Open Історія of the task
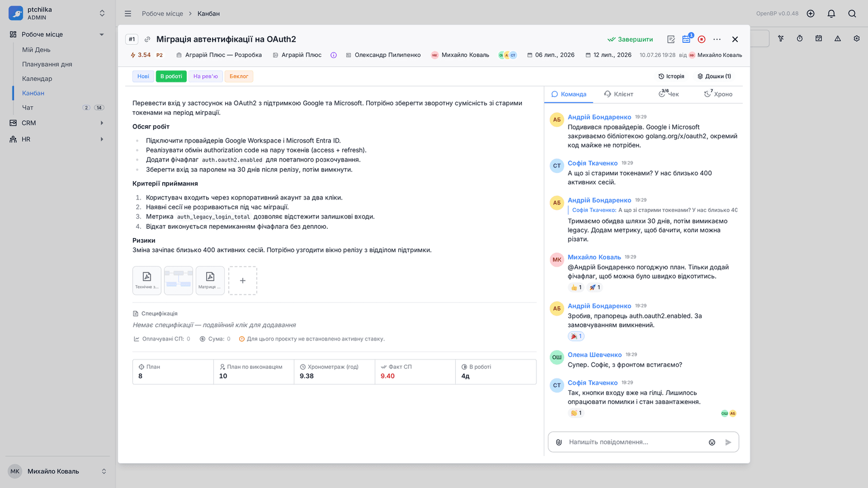The height and width of the screenshot is (488, 868). pyautogui.click(x=672, y=76)
